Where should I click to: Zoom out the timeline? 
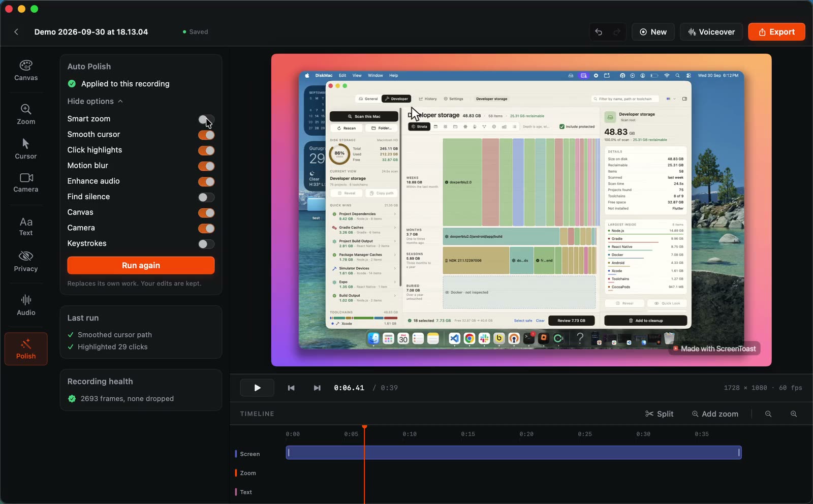pyautogui.click(x=768, y=414)
